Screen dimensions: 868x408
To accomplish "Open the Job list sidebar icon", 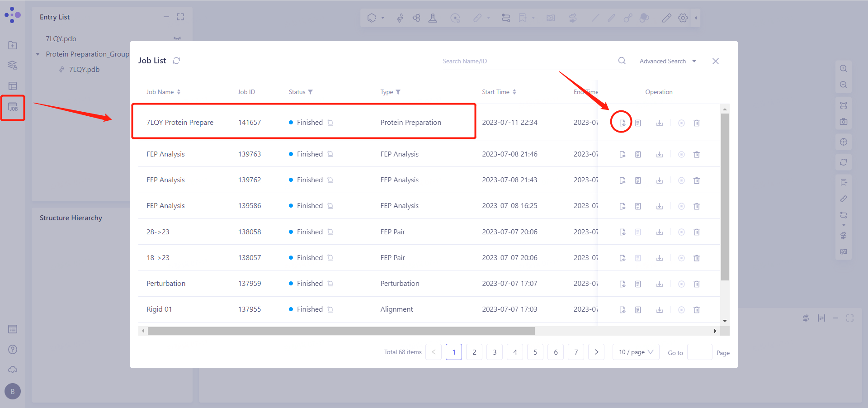I will tap(13, 108).
